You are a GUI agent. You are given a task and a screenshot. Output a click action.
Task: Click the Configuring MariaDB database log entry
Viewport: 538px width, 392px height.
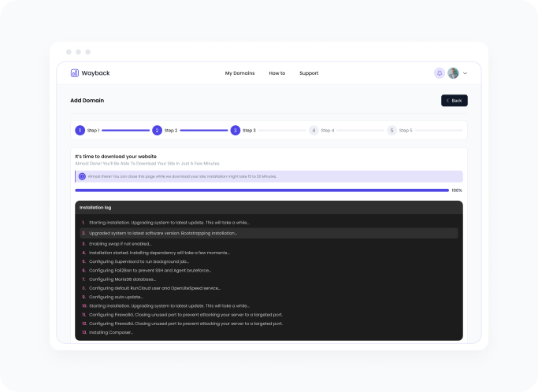122,279
